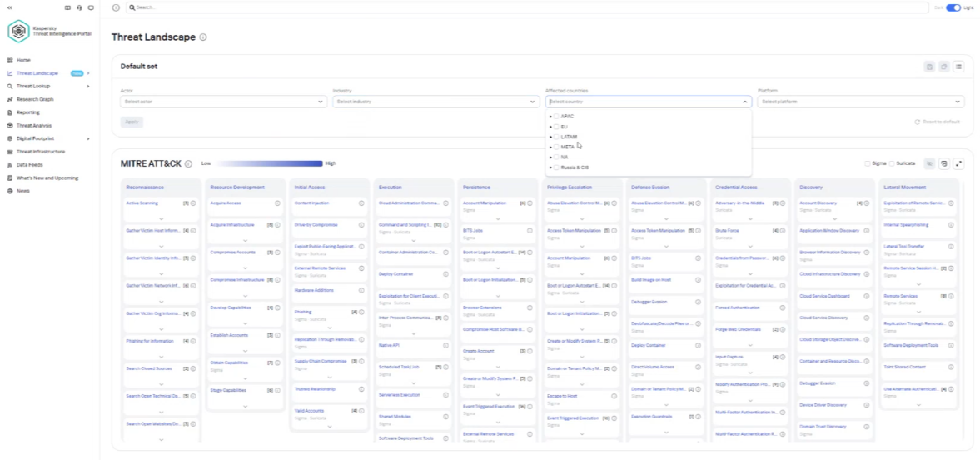Viewport: 980px width, 460px height.
Task: Check the META region checkbox
Action: 556,147
